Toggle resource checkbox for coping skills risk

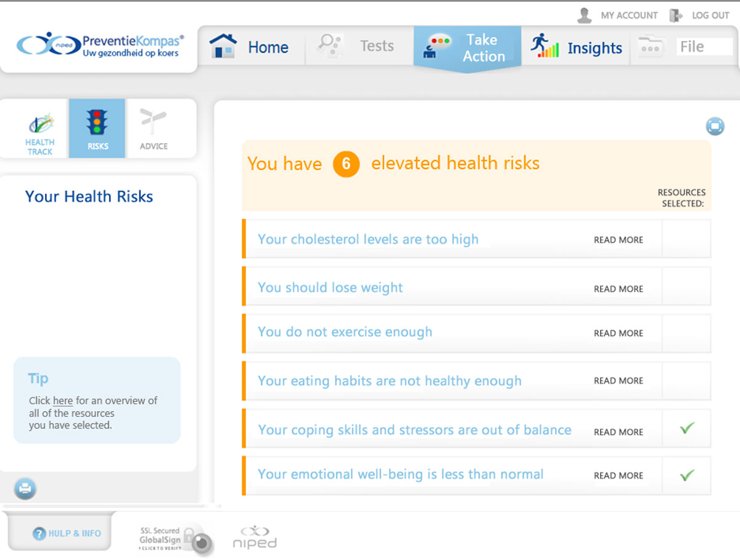[x=686, y=429]
